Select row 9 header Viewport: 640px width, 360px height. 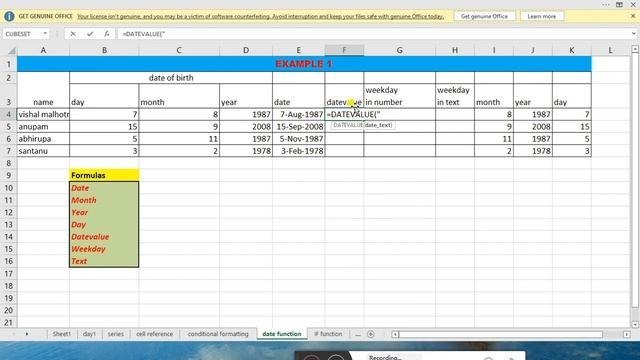[8, 176]
